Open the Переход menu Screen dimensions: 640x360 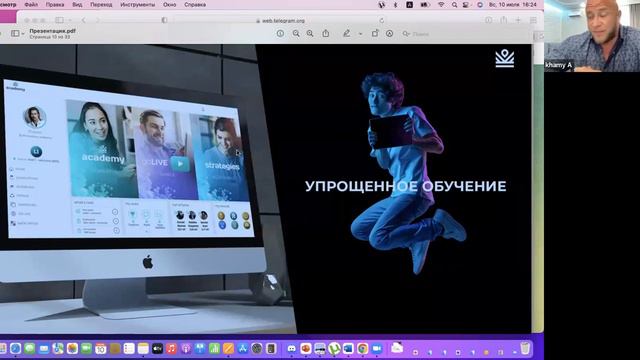coord(101,5)
